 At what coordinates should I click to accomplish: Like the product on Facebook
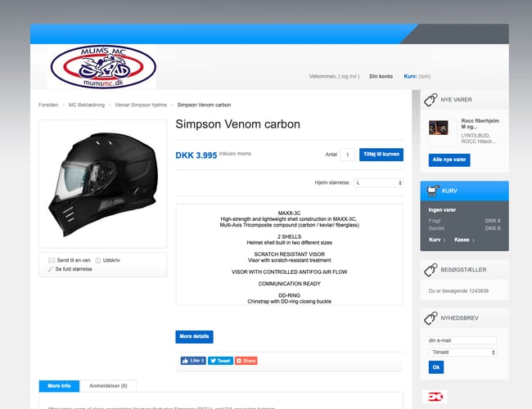193,361
